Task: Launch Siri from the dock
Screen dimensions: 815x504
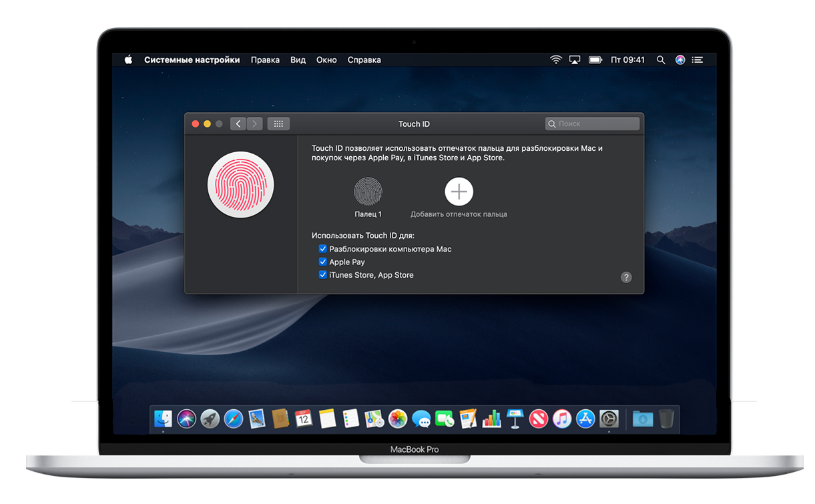Action: tap(187, 419)
